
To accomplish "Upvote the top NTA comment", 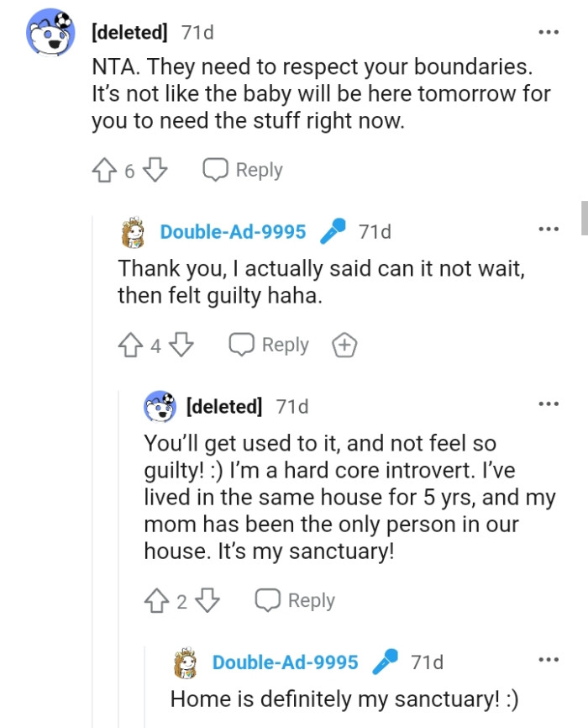I will pyautogui.click(x=103, y=169).
